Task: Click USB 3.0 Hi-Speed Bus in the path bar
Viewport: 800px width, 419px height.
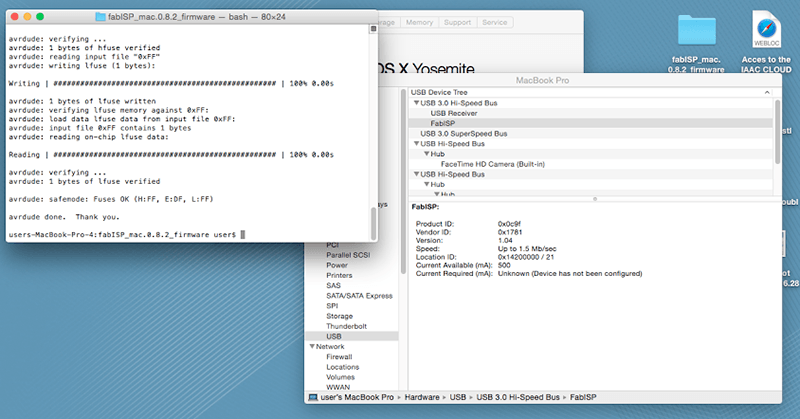Action: click(x=518, y=397)
